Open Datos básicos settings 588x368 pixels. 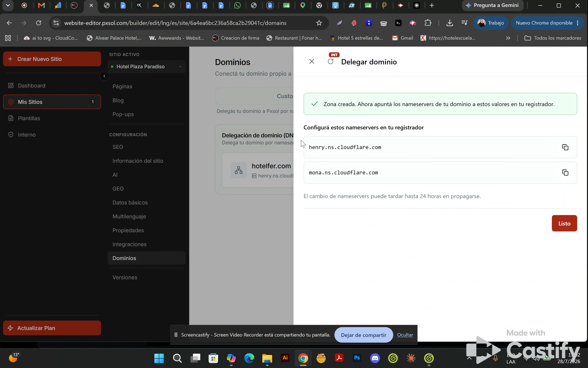pos(147,202)
